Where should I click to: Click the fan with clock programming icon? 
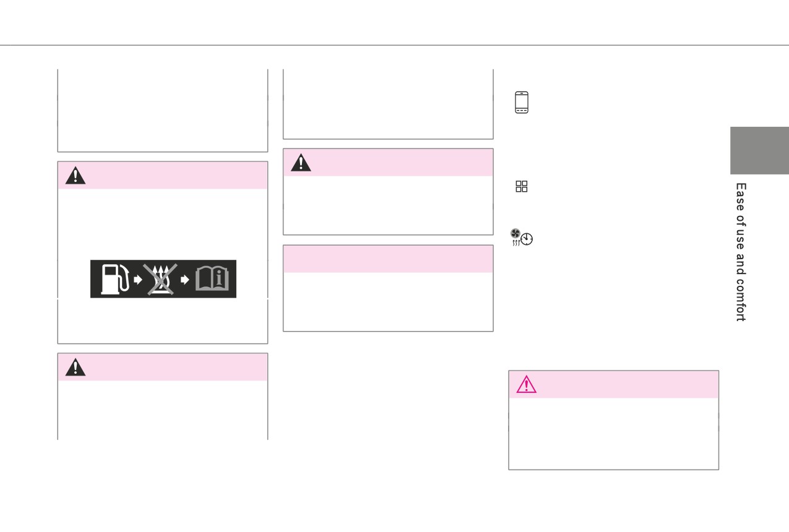point(522,238)
